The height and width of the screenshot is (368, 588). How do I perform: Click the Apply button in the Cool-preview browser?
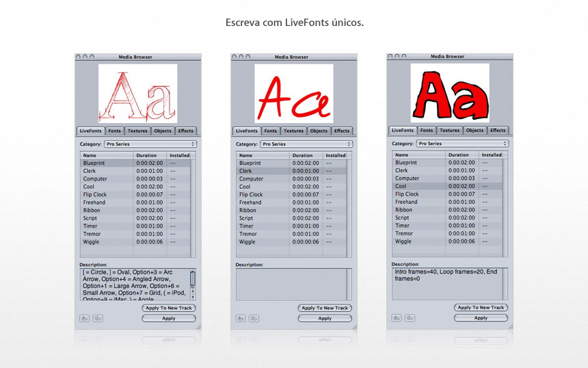pos(481,317)
